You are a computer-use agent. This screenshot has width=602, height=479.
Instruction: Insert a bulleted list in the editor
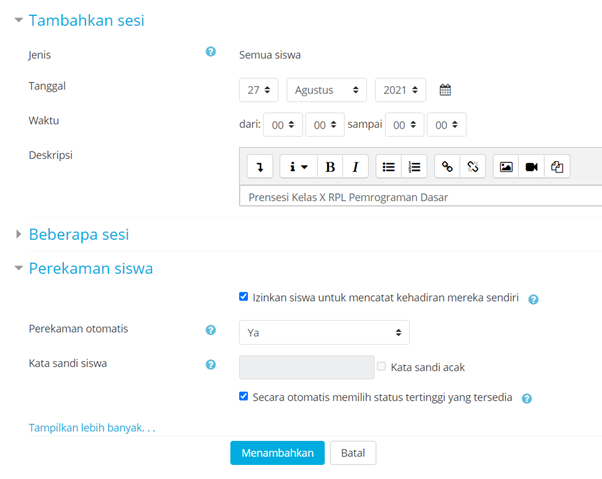tap(389, 167)
